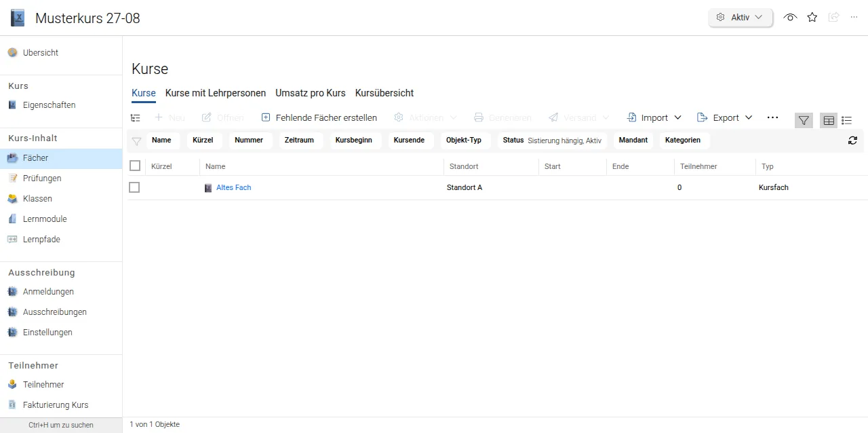The image size is (868, 433).
Task: Open the three-dot menu in the header
Action: 854,18
